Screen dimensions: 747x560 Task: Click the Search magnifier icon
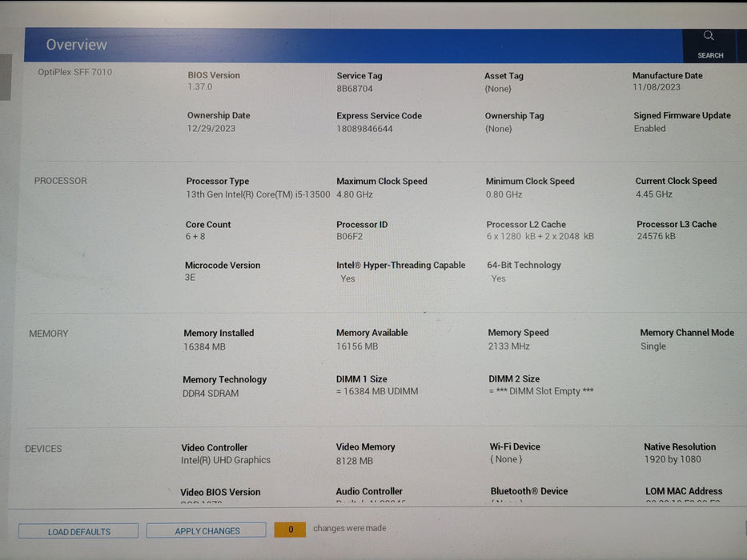pos(709,36)
